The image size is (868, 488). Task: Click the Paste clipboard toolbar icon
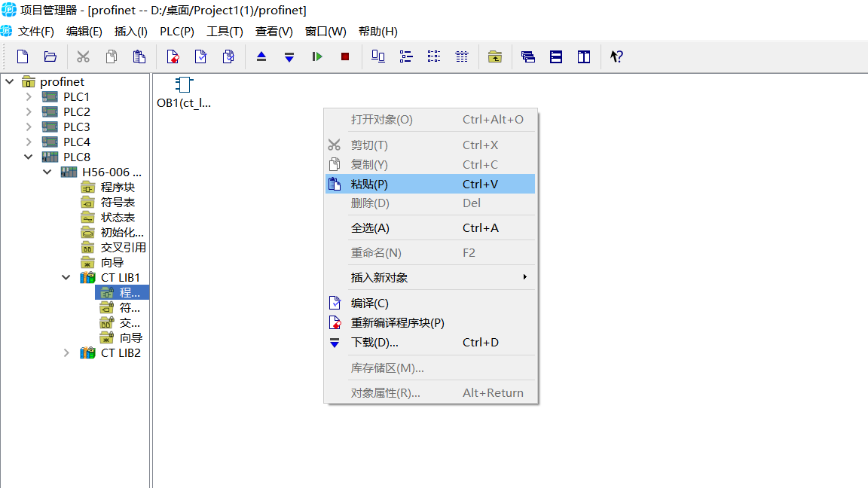[139, 56]
